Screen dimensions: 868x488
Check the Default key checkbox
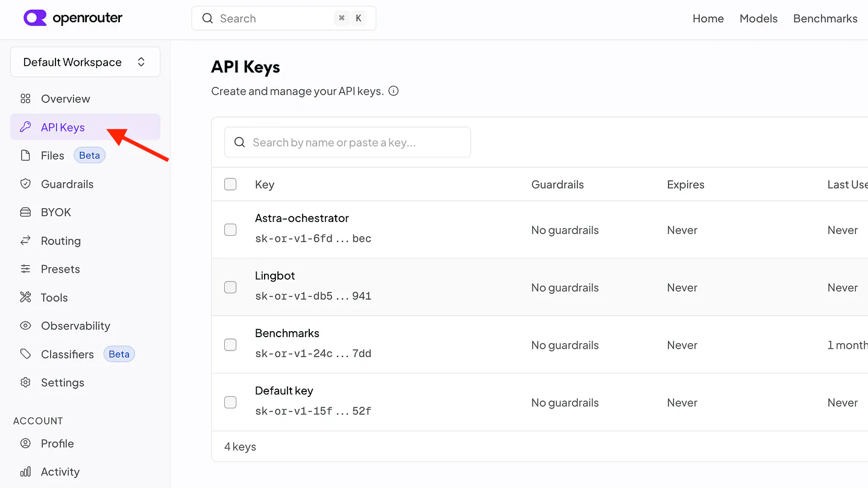click(x=230, y=402)
